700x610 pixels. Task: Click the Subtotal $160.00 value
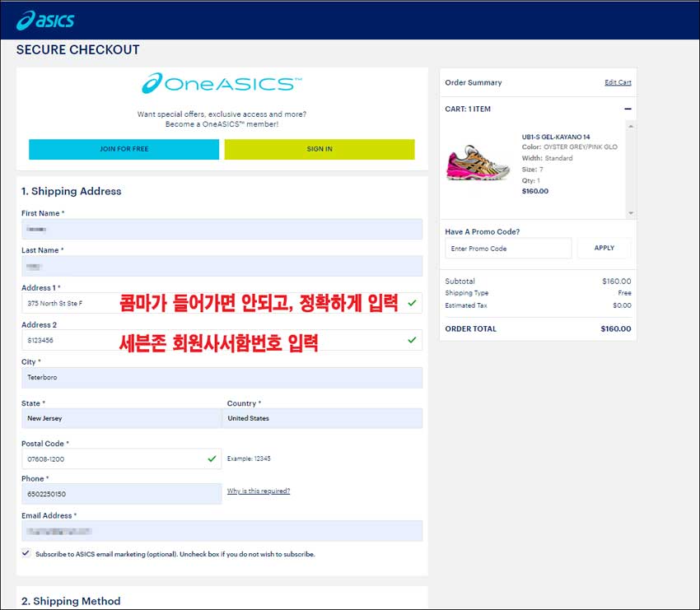(x=617, y=281)
